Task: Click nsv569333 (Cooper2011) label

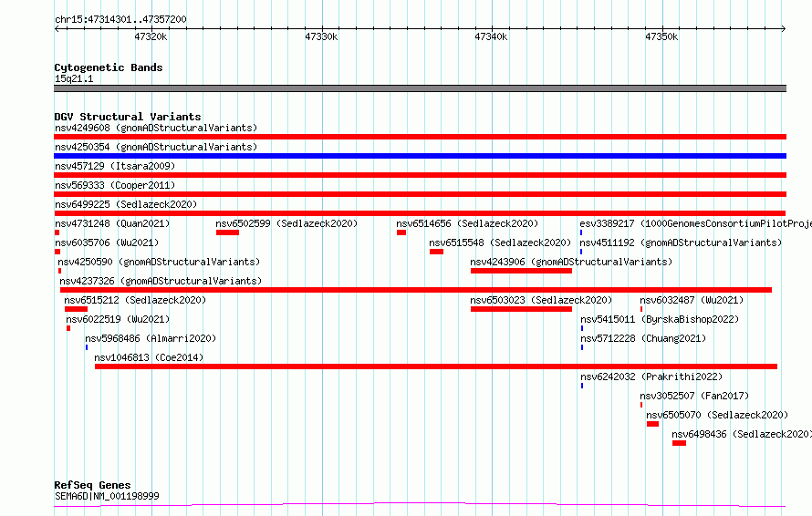Action: click(115, 185)
